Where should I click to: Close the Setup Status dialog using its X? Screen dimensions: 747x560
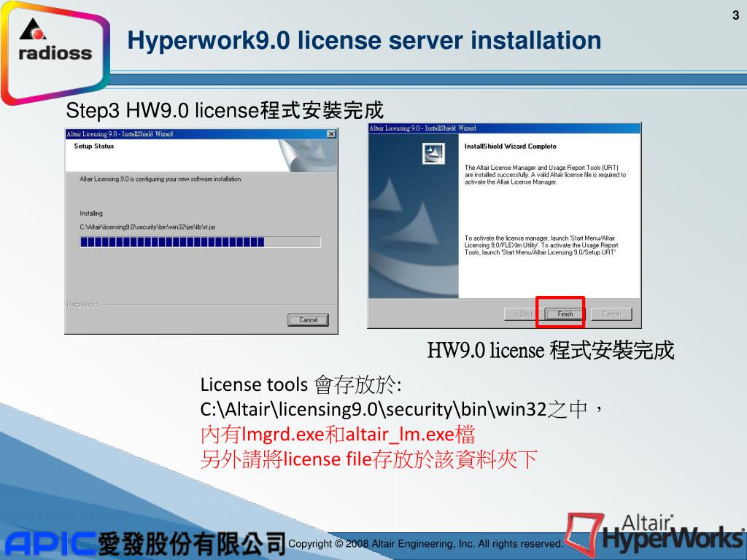(331, 134)
